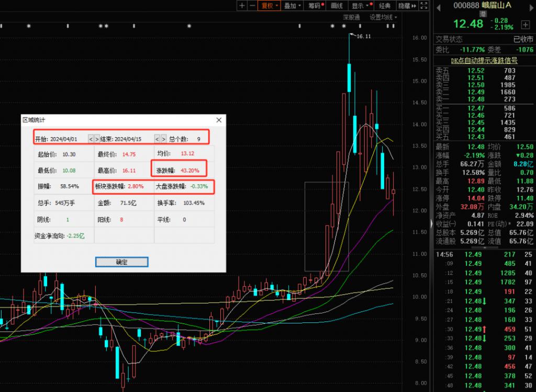Confirm dialog with 确定 button

point(122,262)
